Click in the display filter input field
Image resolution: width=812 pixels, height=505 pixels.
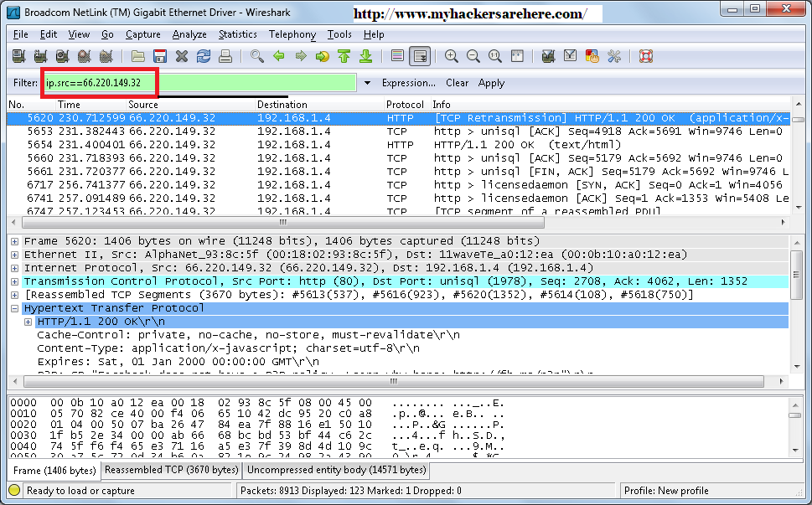(x=200, y=83)
